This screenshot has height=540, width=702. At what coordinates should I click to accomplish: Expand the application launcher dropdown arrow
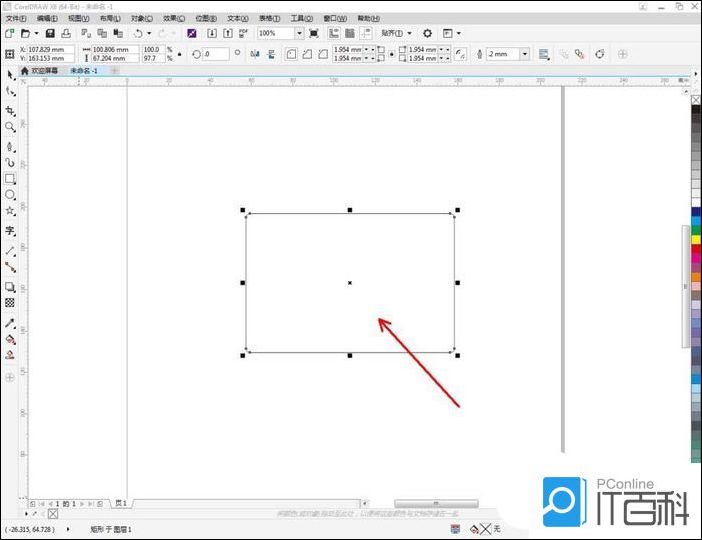(458, 33)
